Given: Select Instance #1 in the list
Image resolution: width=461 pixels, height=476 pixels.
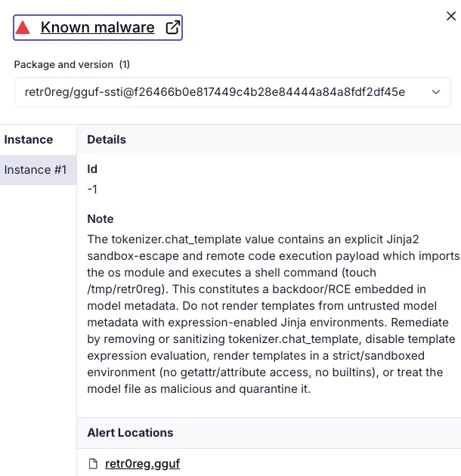Looking at the screenshot, I should (x=39, y=170).
